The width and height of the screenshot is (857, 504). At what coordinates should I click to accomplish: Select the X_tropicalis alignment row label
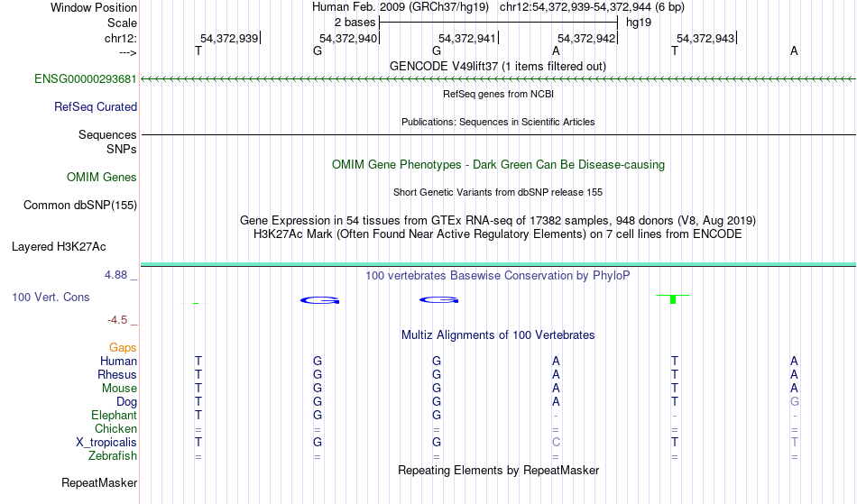[x=106, y=443]
